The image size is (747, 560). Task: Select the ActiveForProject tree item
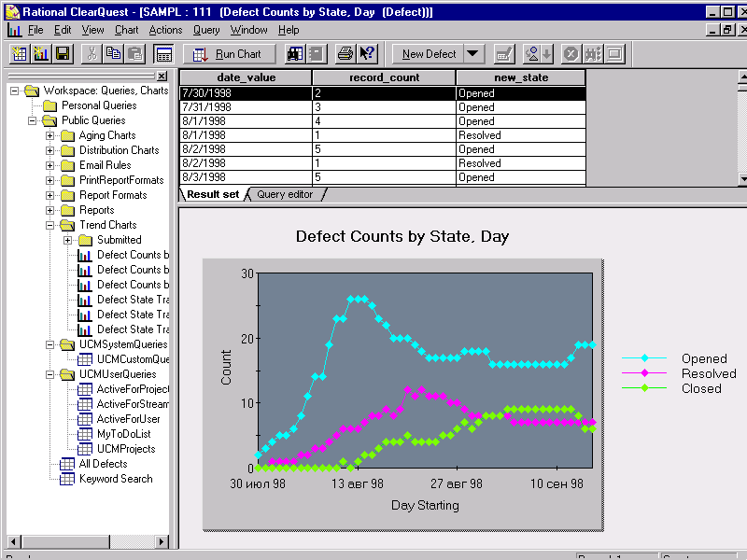(x=133, y=389)
